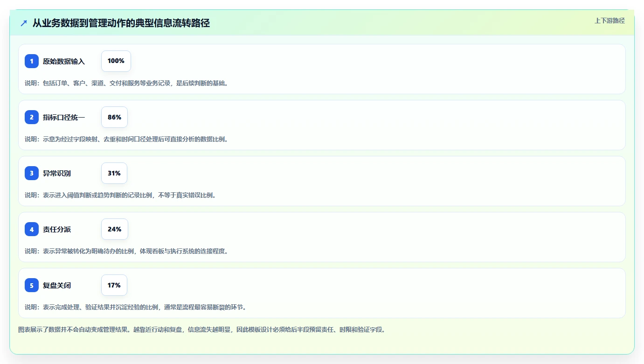Click the description starting 说明：表示异常被转化
Screen dimensions: 644x364
click(x=126, y=251)
